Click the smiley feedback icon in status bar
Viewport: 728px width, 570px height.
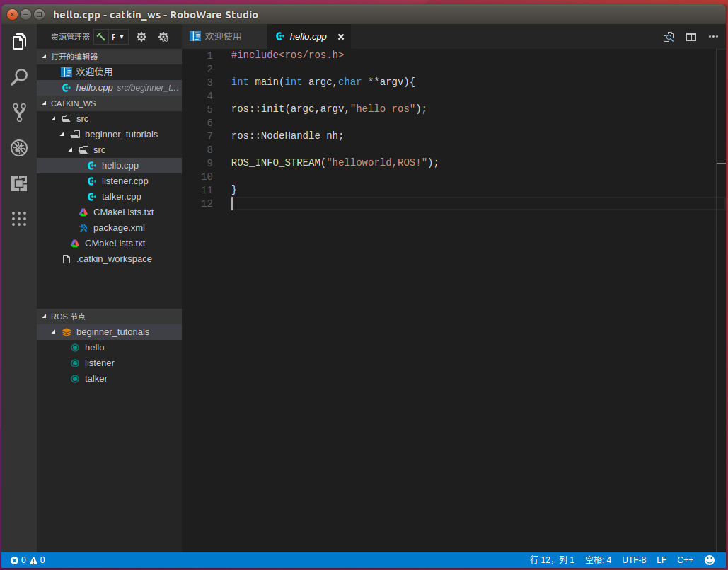(x=710, y=560)
